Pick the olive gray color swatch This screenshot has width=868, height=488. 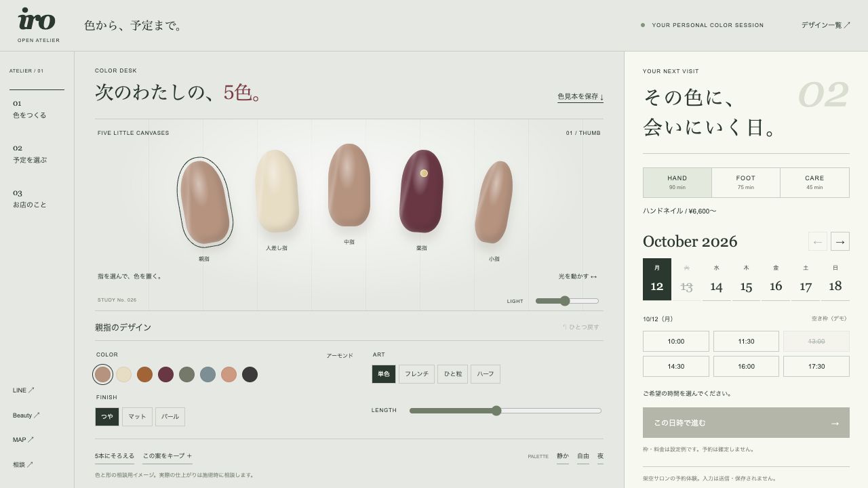click(186, 374)
